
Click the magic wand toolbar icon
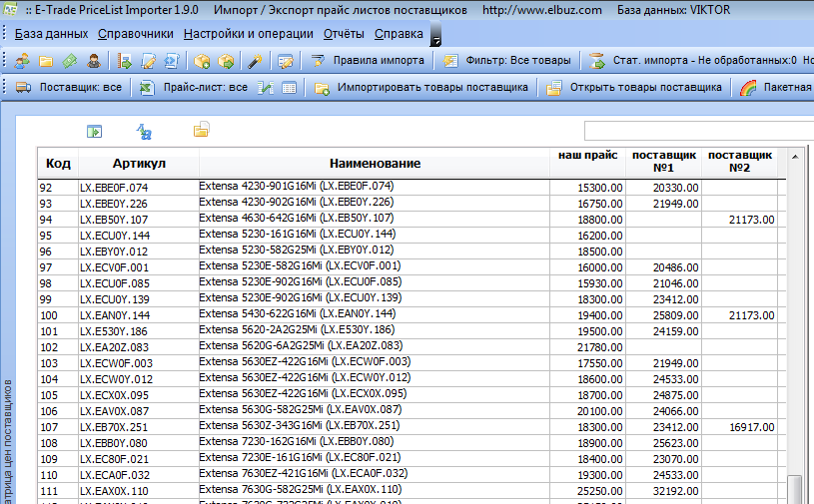255,61
